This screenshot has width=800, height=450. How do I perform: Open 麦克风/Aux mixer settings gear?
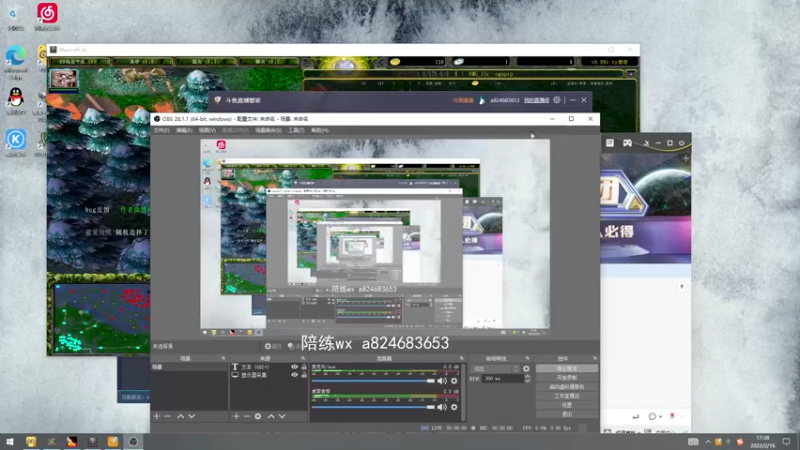(454, 381)
